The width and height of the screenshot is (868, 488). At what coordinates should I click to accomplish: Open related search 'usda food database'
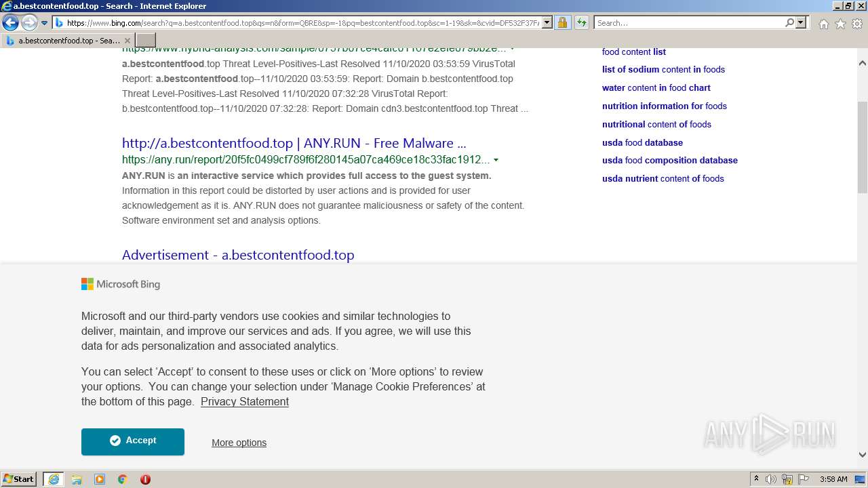tap(642, 142)
